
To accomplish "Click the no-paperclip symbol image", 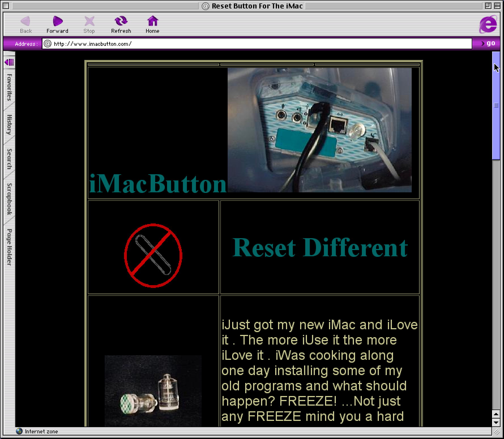I will (x=153, y=255).
